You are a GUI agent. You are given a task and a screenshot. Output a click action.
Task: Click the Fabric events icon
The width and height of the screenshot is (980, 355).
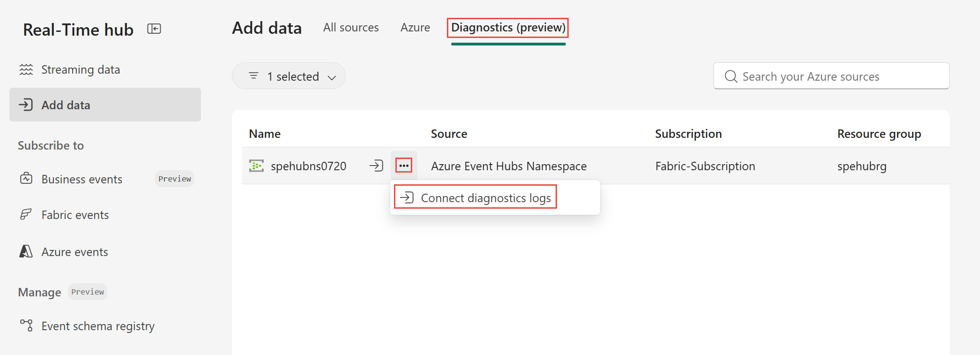pyautogui.click(x=26, y=214)
